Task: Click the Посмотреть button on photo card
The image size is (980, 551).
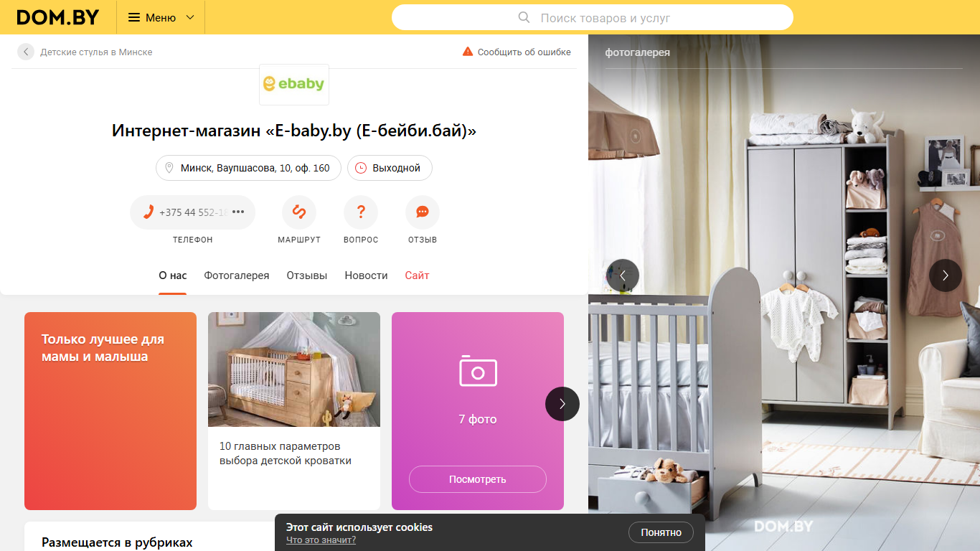Action: 478,479
